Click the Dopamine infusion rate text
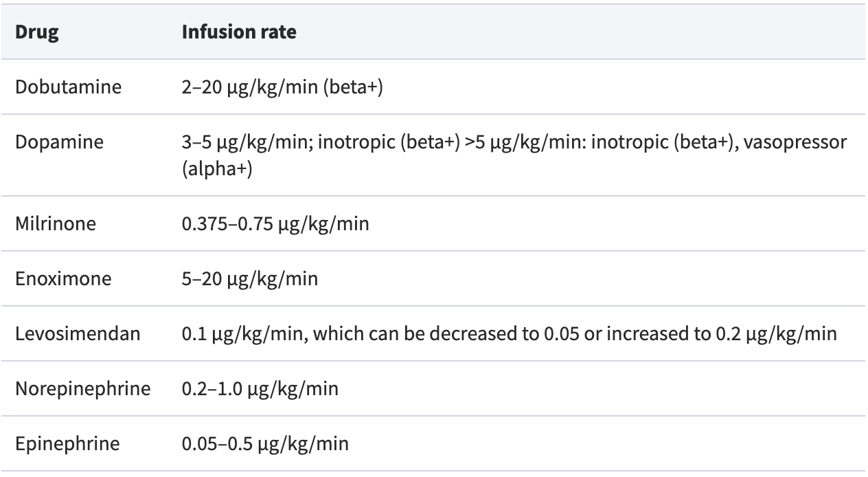 point(514,155)
